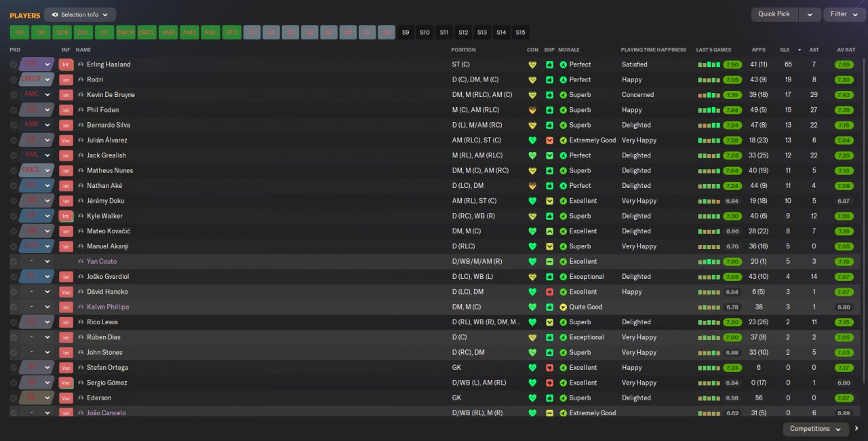Open position dropdown for unpicked Yan Couto
The image size is (868, 441).
pos(37,262)
